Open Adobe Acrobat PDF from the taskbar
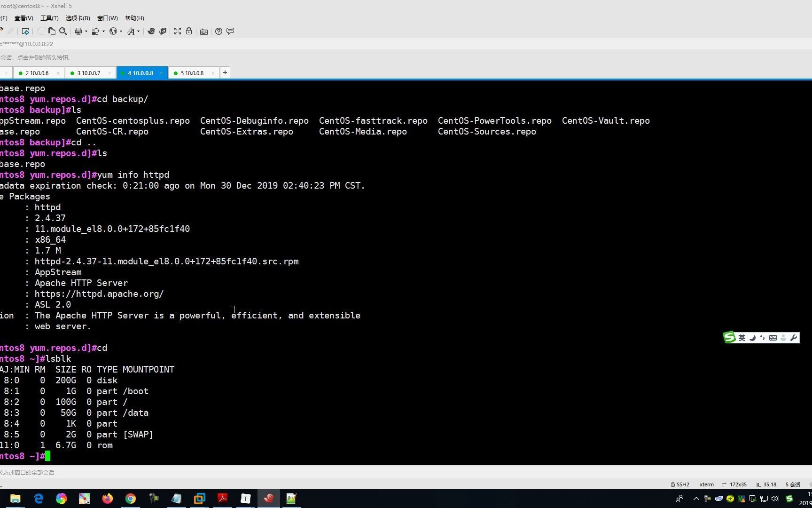This screenshot has width=812, height=508. 223,499
